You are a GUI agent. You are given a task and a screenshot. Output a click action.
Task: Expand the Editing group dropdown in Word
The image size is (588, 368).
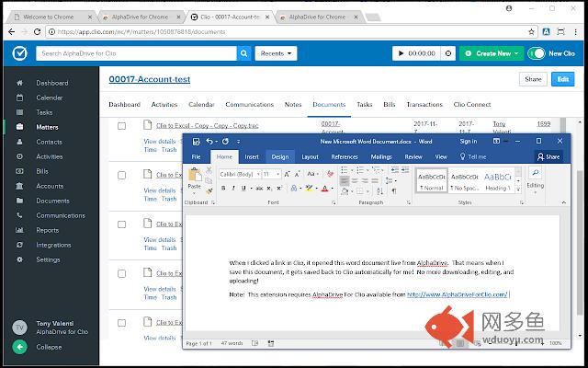535,192
